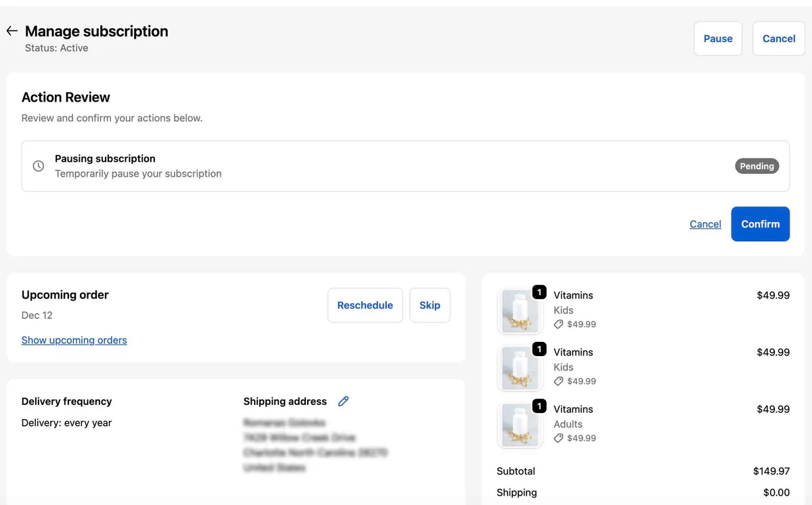Click the Cancel link next to Confirm
This screenshot has width=812, height=505.
coord(705,224)
